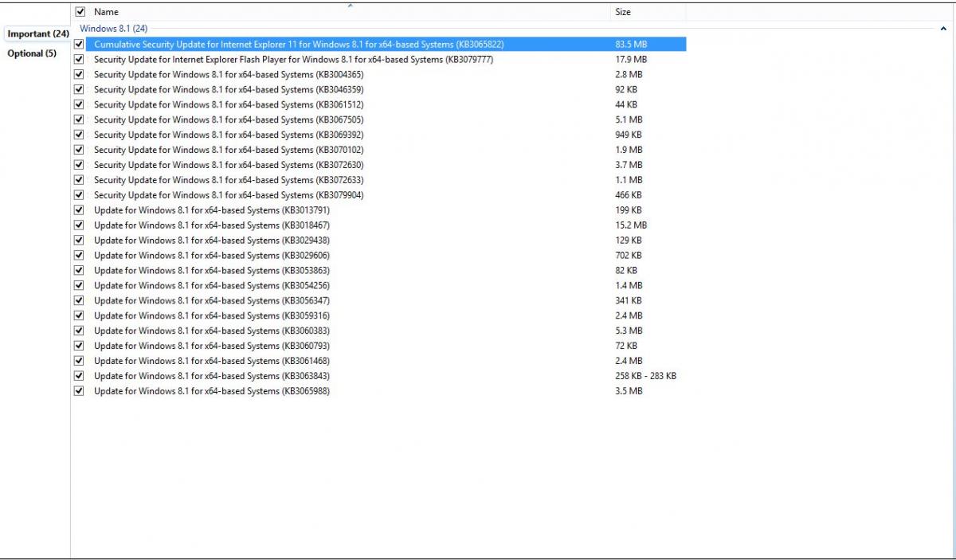This screenshot has width=956, height=560.
Task: Click the 17.9 MB size value
Action: pyautogui.click(x=631, y=60)
